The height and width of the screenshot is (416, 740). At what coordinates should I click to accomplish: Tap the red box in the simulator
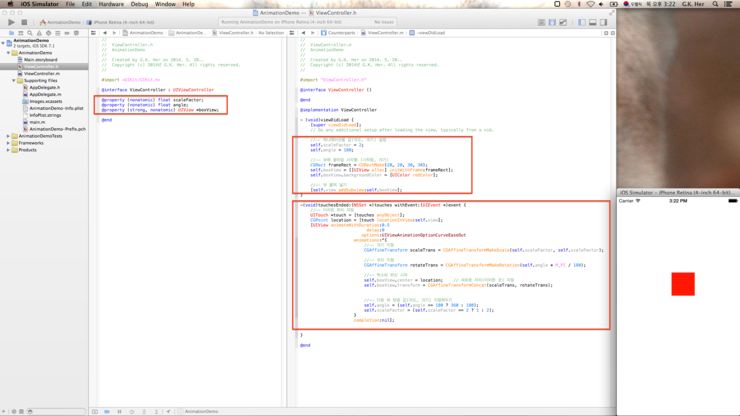(683, 284)
